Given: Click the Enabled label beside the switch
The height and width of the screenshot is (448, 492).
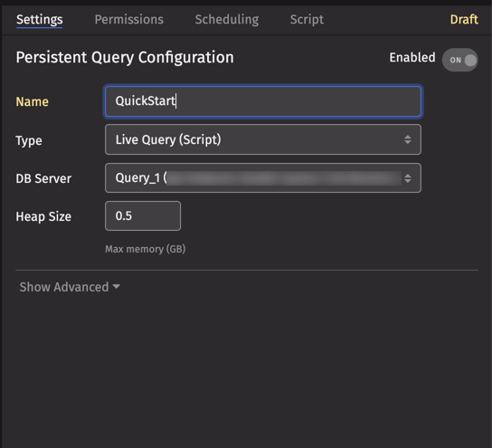Looking at the screenshot, I should coord(412,57).
